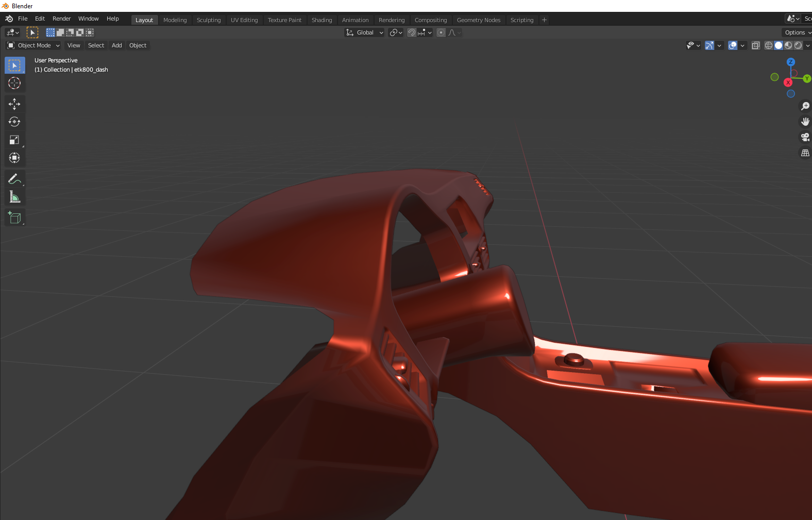The width and height of the screenshot is (812, 520).
Task: Click the red X axis gizmo
Action: point(788,82)
